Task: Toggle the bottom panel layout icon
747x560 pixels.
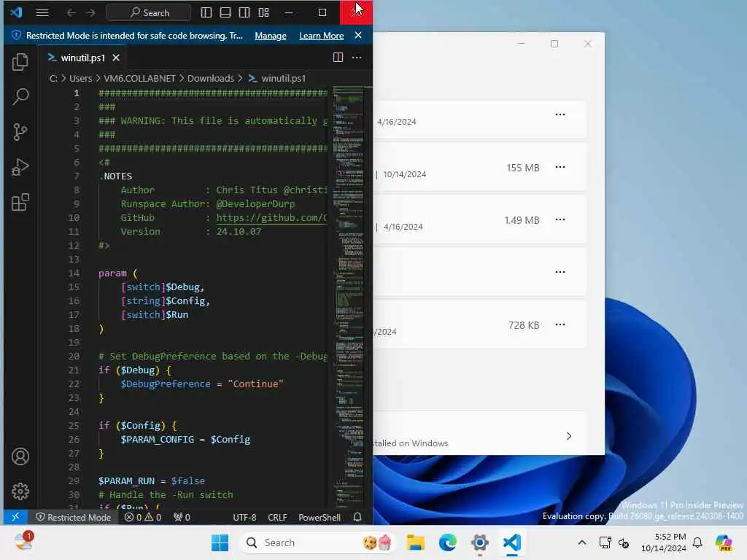Action: click(x=225, y=12)
